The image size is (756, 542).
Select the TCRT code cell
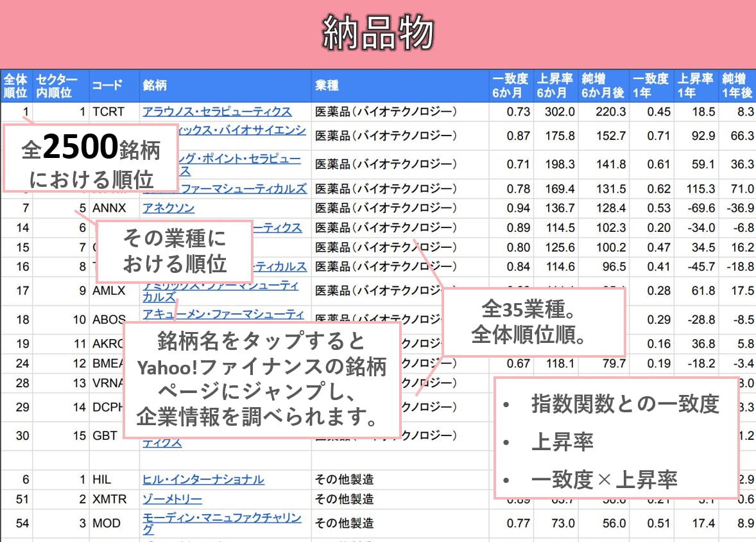tap(114, 112)
